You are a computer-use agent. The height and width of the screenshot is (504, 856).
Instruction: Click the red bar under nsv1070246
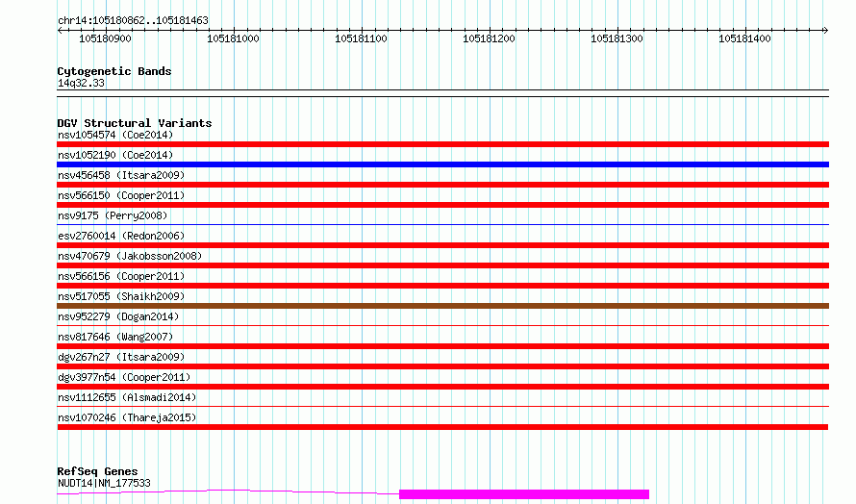click(442, 427)
